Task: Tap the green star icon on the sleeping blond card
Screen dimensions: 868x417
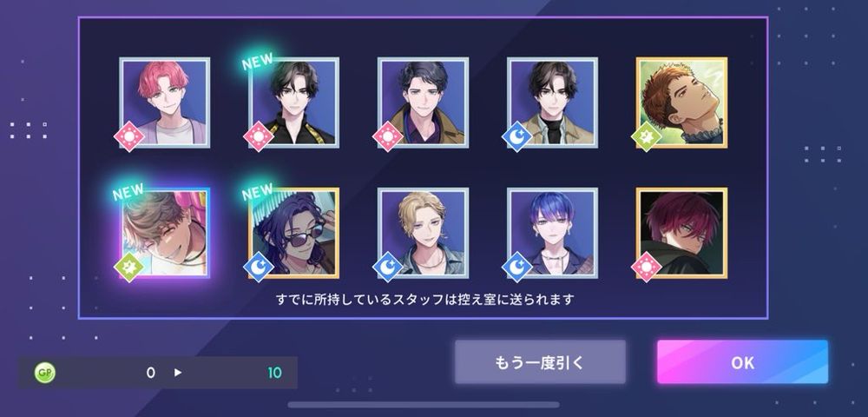Action: pos(129,267)
